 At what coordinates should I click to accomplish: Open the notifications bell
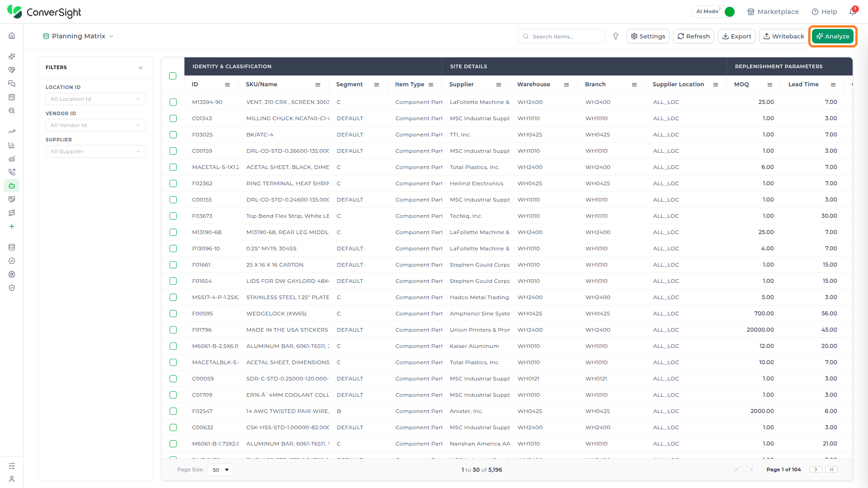click(853, 11)
